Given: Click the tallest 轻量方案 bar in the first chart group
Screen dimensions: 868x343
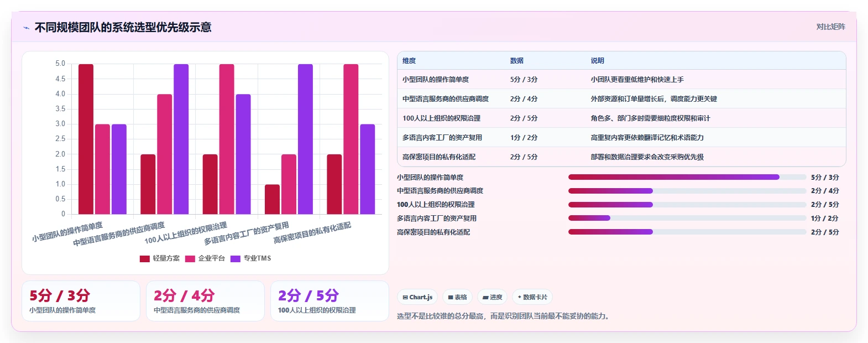Looking at the screenshot, I should click(x=86, y=139).
